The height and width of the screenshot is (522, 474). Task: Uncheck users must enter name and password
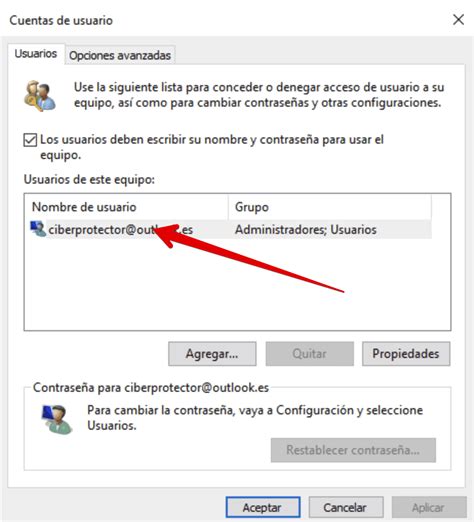[30, 140]
